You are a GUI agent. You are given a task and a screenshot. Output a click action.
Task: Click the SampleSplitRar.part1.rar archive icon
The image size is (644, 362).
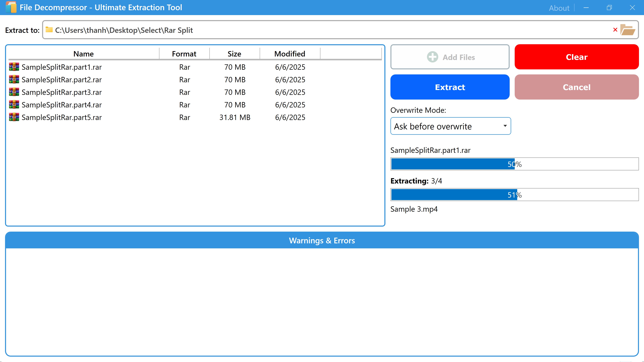click(14, 67)
